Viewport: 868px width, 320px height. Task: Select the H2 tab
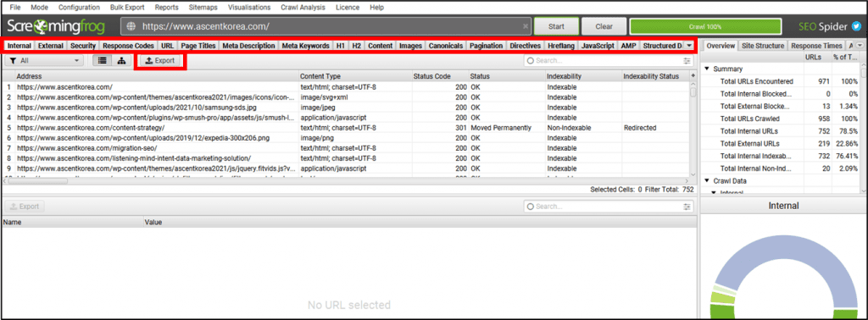point(357,46)
